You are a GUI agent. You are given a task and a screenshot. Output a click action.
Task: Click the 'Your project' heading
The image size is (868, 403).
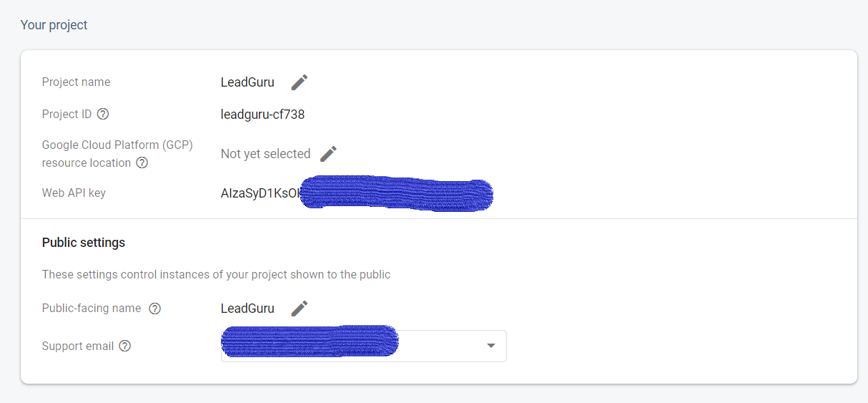pyautogui.click(x=54, y=25)
